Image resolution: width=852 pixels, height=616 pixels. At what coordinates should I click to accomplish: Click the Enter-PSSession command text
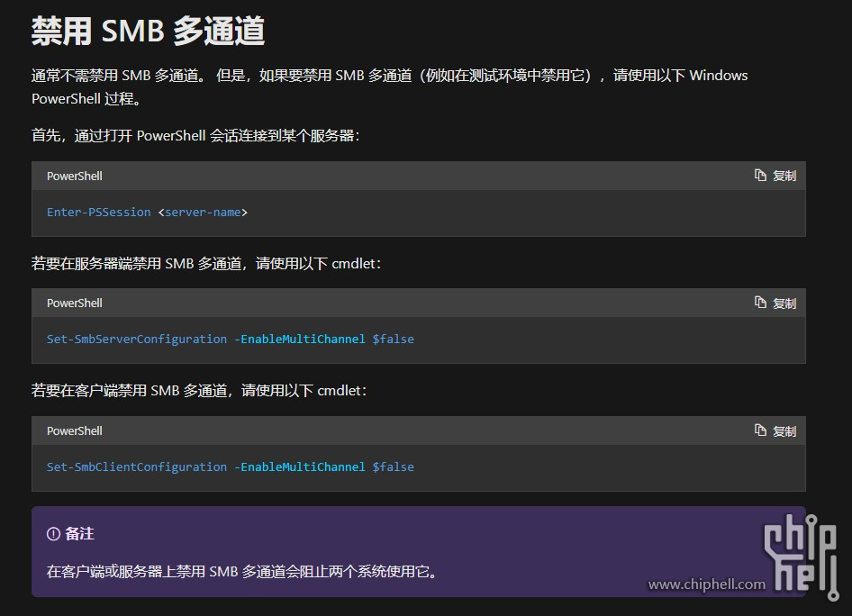(x=98, y=213)
